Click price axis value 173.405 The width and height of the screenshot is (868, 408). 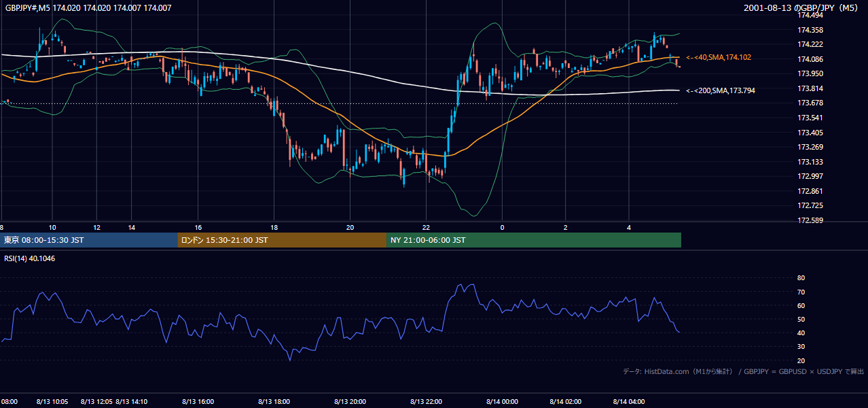coord(810,133)
